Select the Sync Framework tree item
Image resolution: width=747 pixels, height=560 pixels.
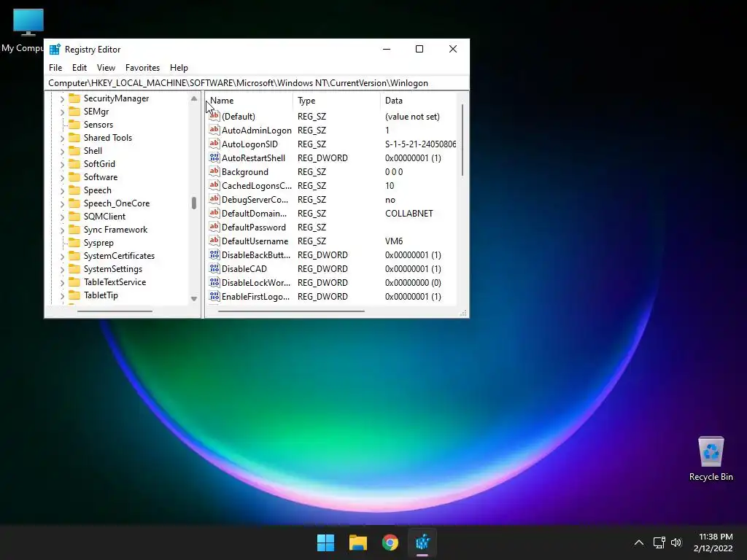coord(116,230)
